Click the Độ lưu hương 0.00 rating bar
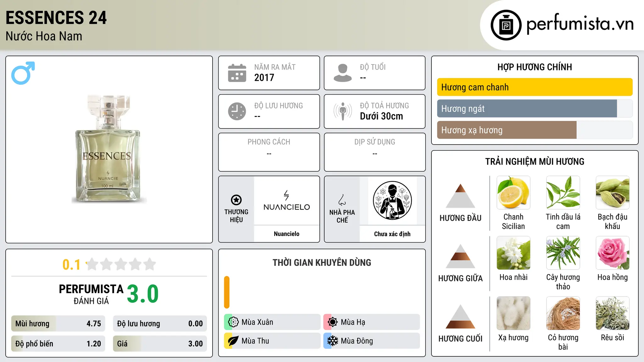The width and height of the screenshot is (644, 362). coord(160,324)
